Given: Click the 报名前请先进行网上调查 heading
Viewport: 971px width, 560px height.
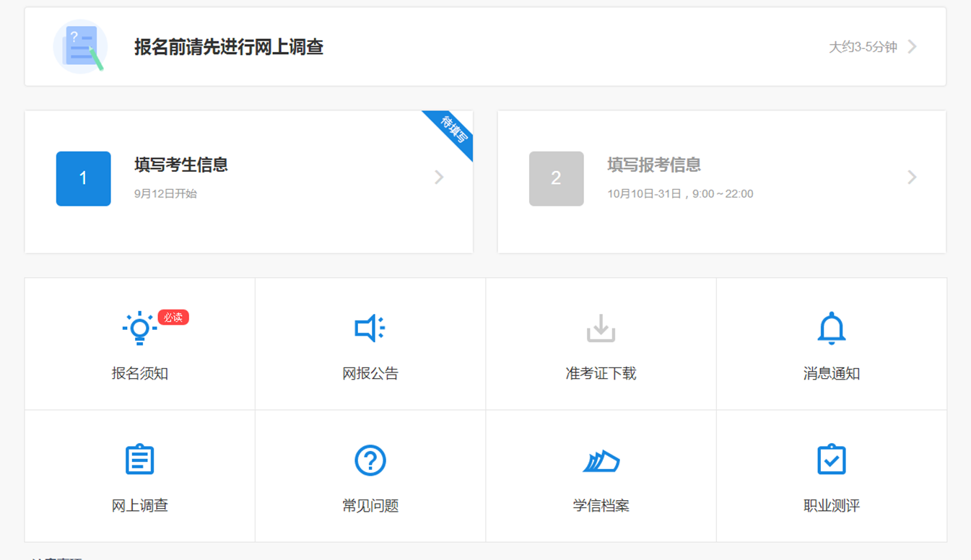Looking at the screenshot, I should 229,47.
